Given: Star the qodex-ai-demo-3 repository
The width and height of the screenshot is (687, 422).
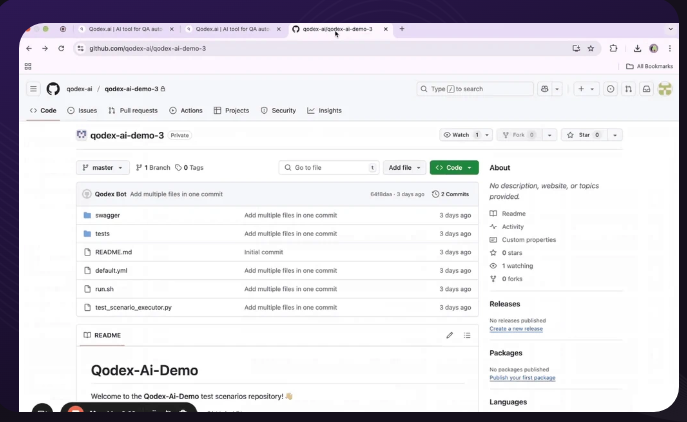Looking at the screenshot, I should click(x=580, y=135).
